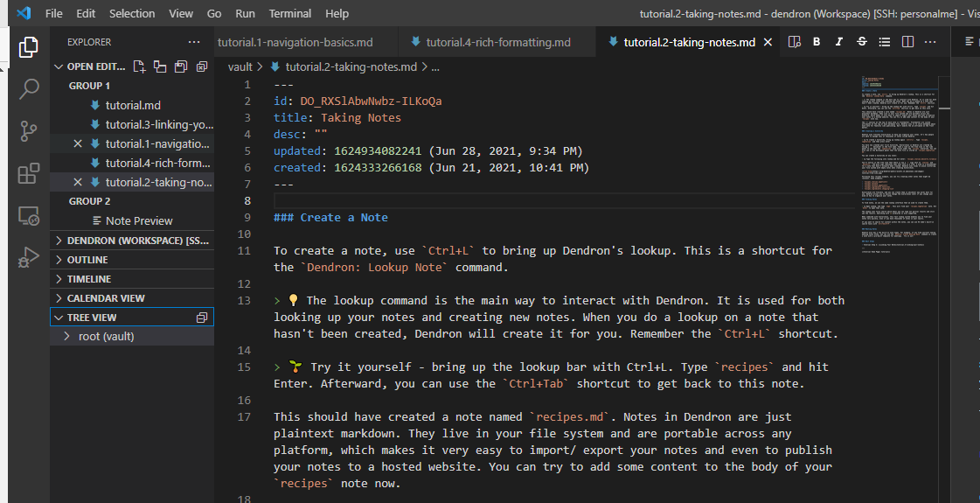The image size is (980, 503).
Task: Select Note Preview under Group 2
Action: pyautogui.click(x=132, y=220)
